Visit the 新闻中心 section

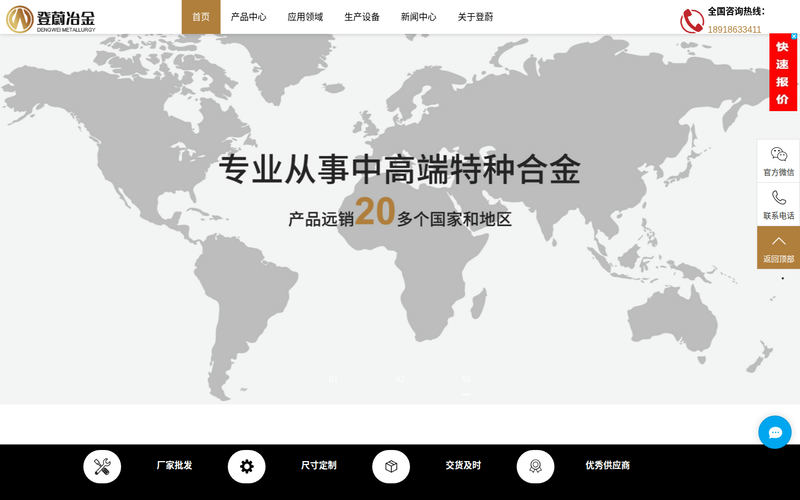(418, 17)
